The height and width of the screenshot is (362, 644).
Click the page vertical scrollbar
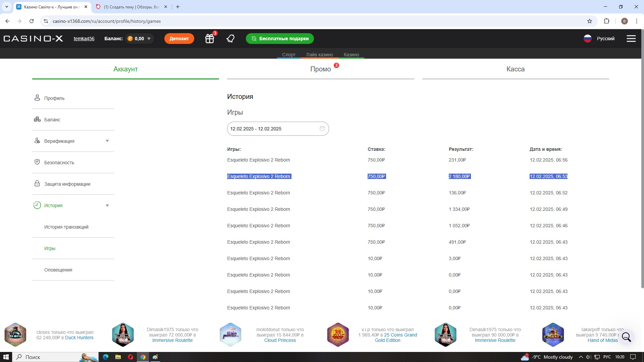click(642, 159)
